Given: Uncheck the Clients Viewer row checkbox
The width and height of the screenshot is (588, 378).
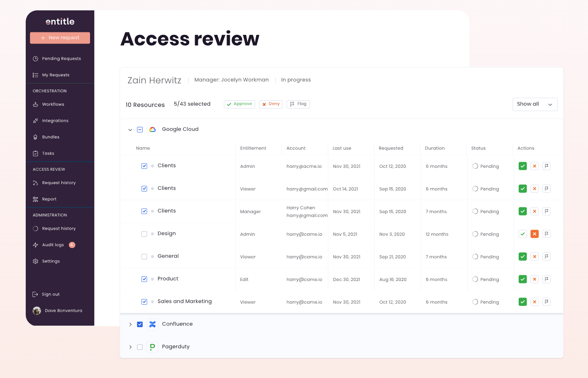Looking at the screenshot, I should tap(144, 189).
